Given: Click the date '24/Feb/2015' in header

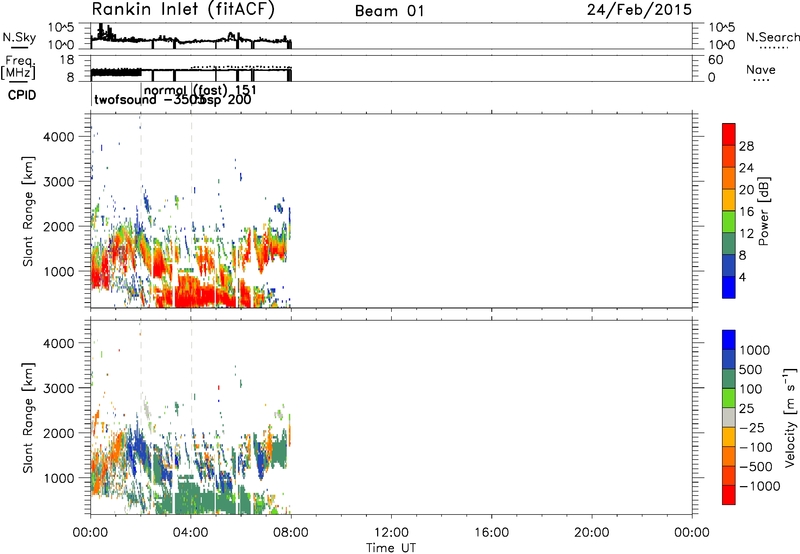Looking at the screenshot, I should point(639,9).
